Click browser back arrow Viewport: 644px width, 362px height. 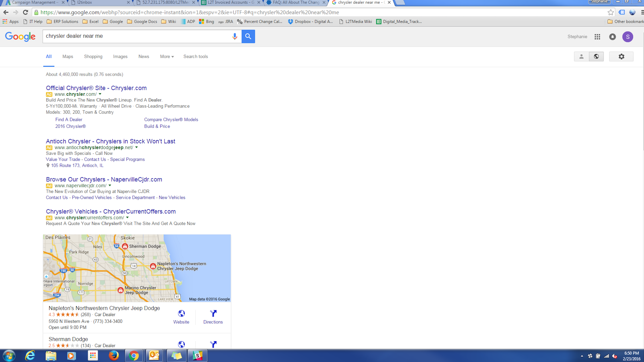click(x=6, y=12)
